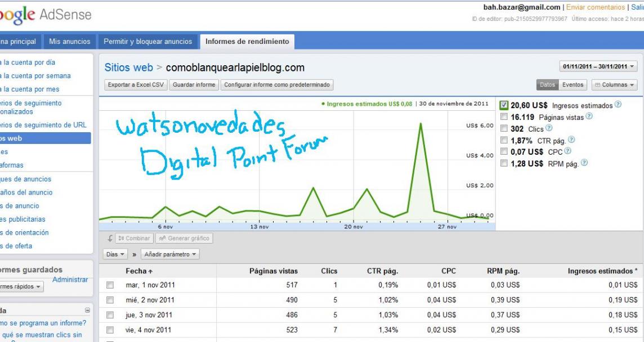The width and height of the screenshot is (644, 342).
Task: Click Enviar comentarios link
Action: (x=596, y=7)
